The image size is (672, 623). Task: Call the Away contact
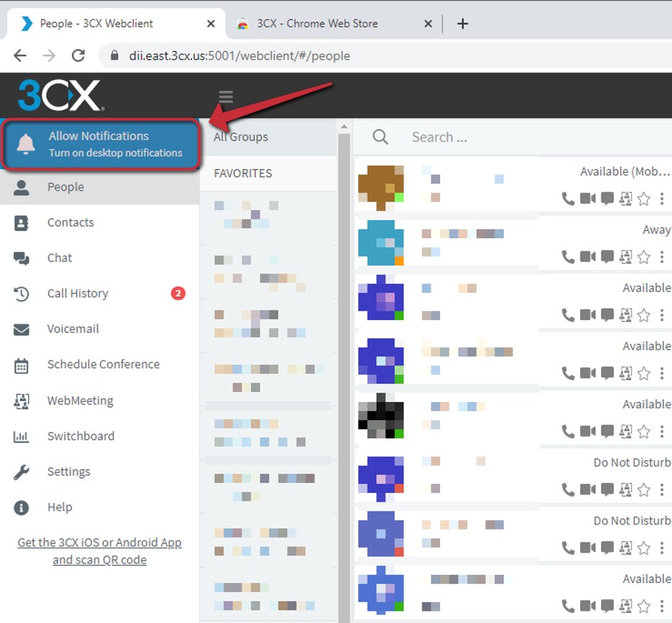569,257
